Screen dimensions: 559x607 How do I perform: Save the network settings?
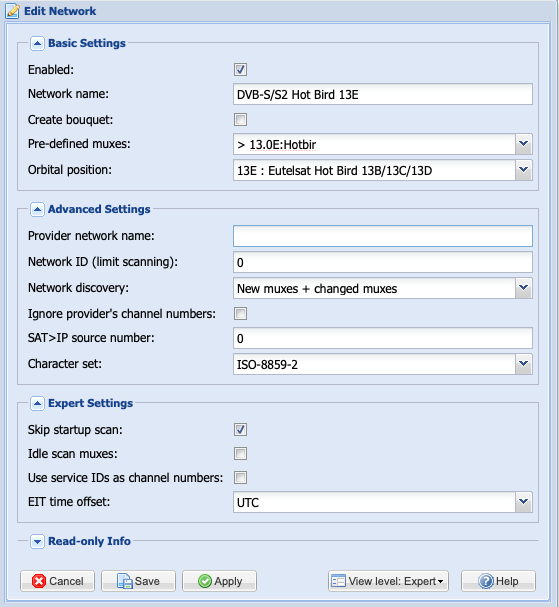pyautogui.click(x=139, y=581)
